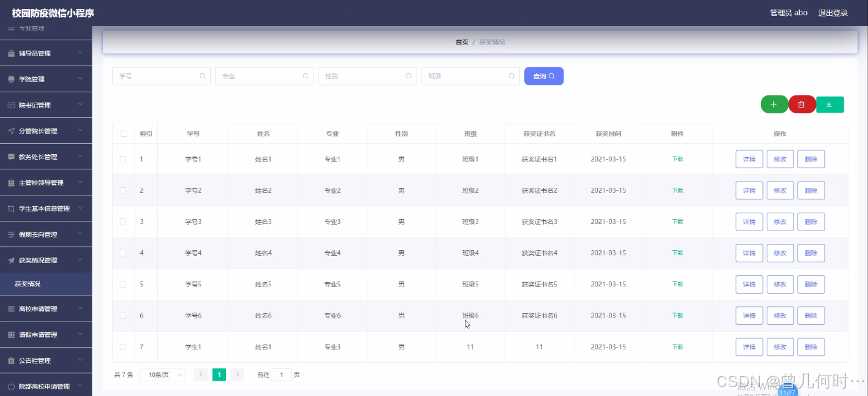
Task: Check the row for 学生1
Action: [x=124, y=347]
